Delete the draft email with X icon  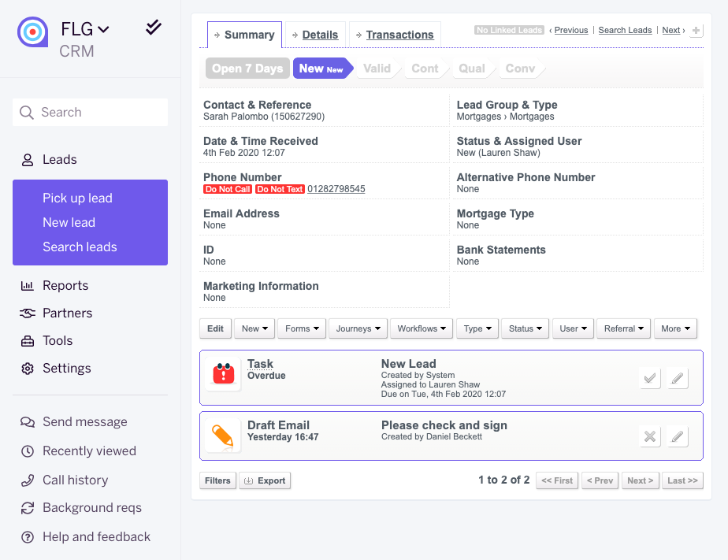pyautogui.click(x=649, y=436)
